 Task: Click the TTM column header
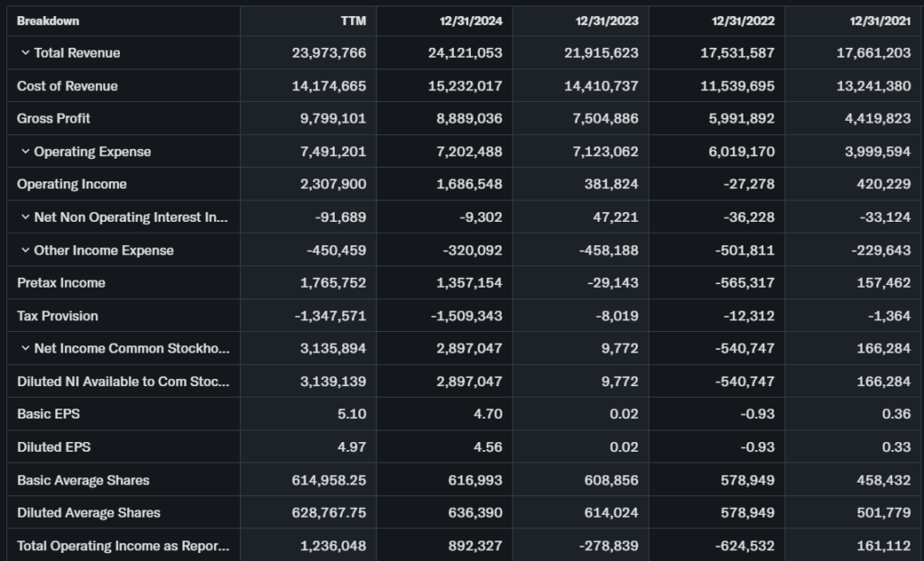pos(353,21)
